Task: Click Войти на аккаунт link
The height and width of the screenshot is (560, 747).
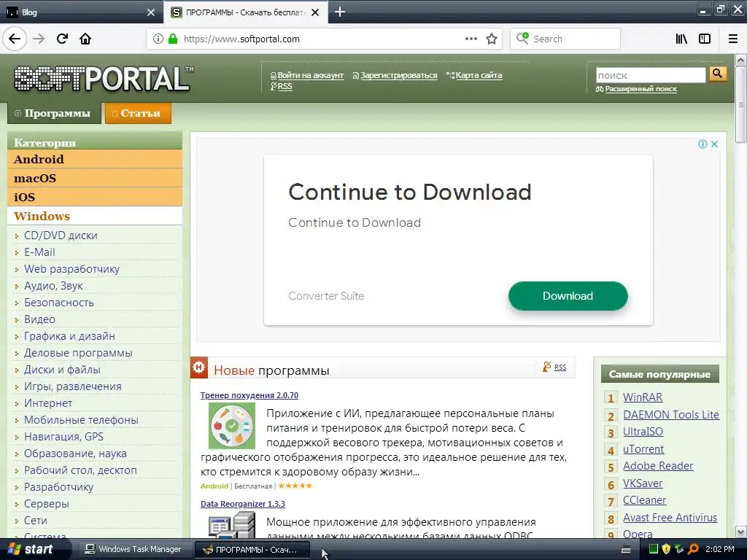Action: coord(310,75)
